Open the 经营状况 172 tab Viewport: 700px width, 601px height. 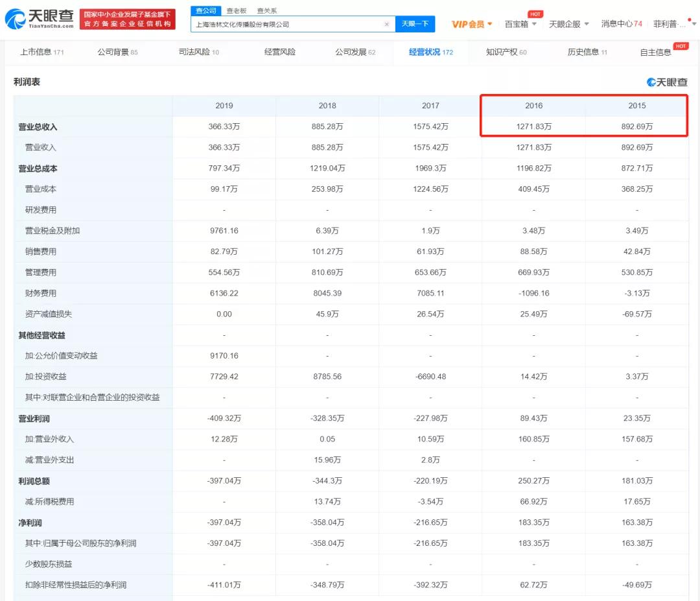pos(431,52)
